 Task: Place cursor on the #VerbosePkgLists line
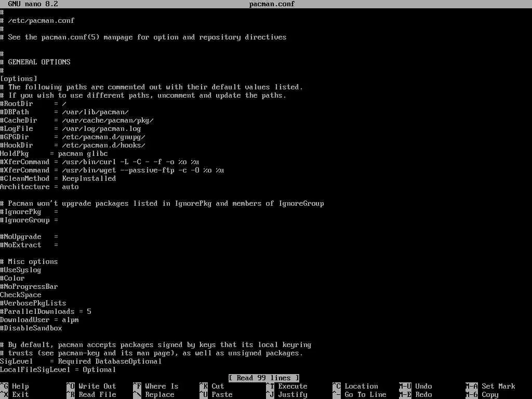(33, 303)
